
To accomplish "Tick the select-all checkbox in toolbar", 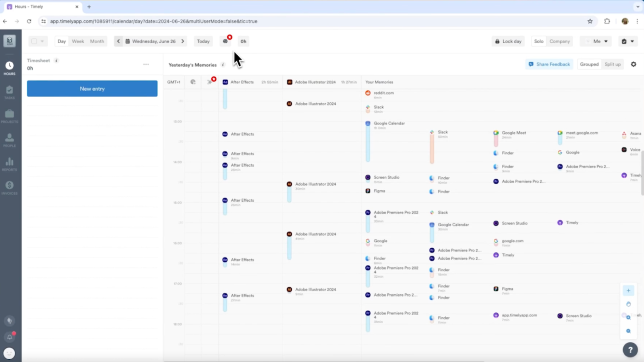I will (x=34, y=41).
